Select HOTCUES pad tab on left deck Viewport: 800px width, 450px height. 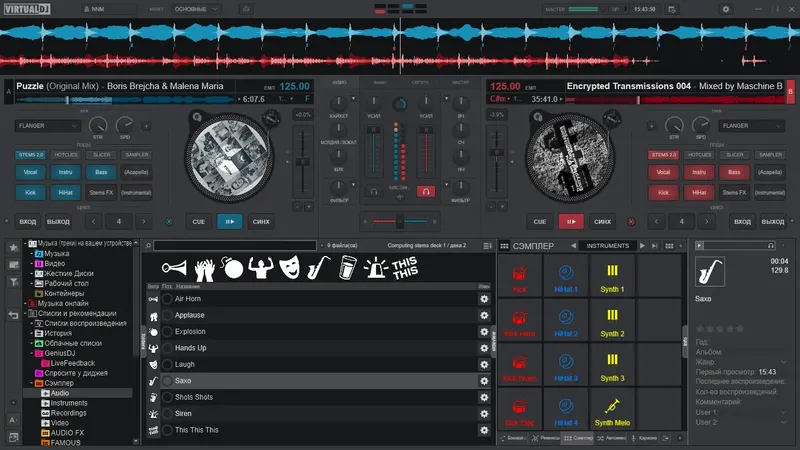(x=66, y=155)
